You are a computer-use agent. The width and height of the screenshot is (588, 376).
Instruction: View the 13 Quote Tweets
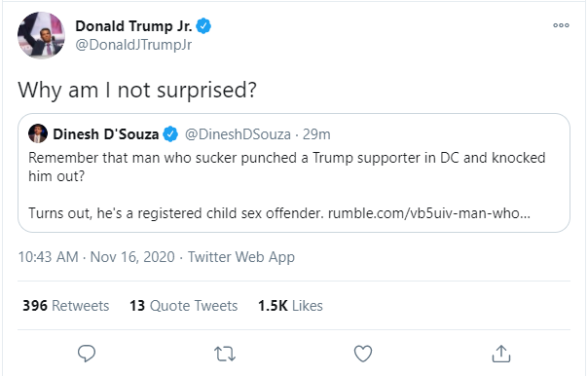tap(184, 306)
